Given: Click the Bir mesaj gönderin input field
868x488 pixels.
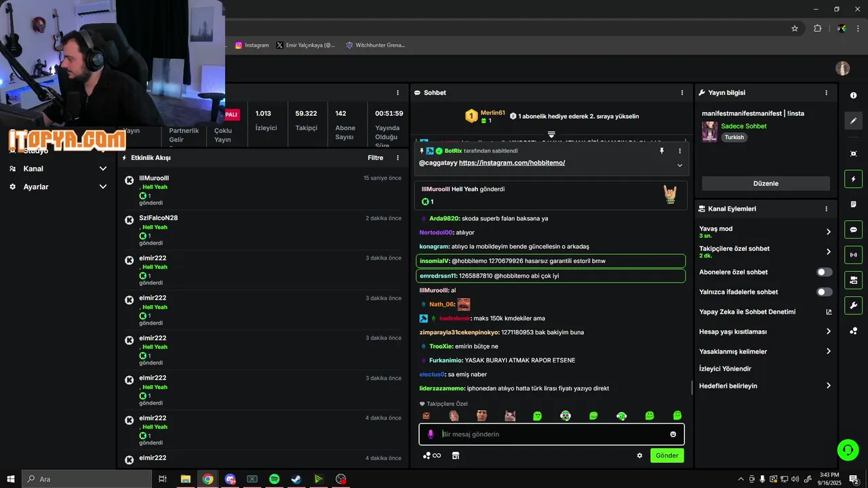Looking at the screenshot, I should (x=551, y=434).
